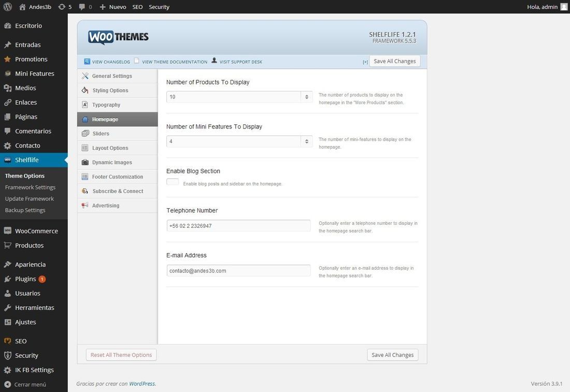Image resolution: width=570 pixels, height=392 pixels.
Task: Open the WooCommerce sidebar menu
Action: tap(34, 231)
